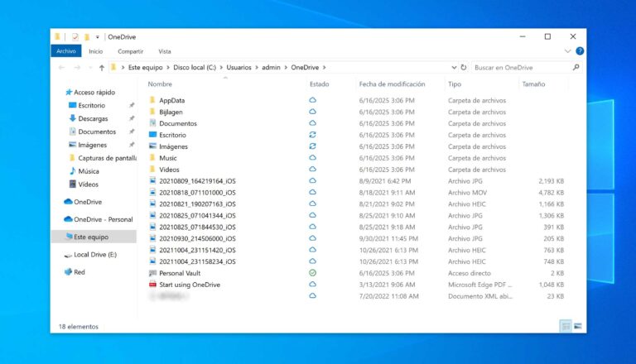Expand the chevron after Disco local (C:) in path
The height and width of the screenshot is (364, 636).
point(221,67)
